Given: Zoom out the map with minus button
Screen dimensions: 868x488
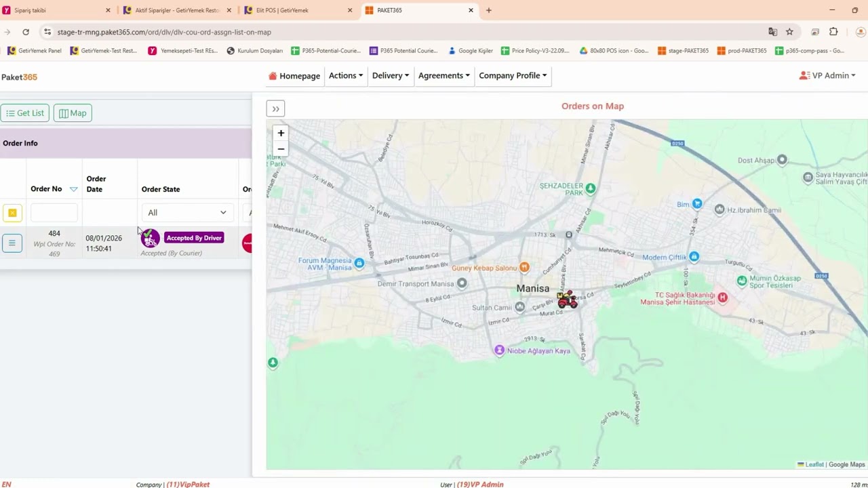Looking at the screenshot, I should tap(281, 149).
